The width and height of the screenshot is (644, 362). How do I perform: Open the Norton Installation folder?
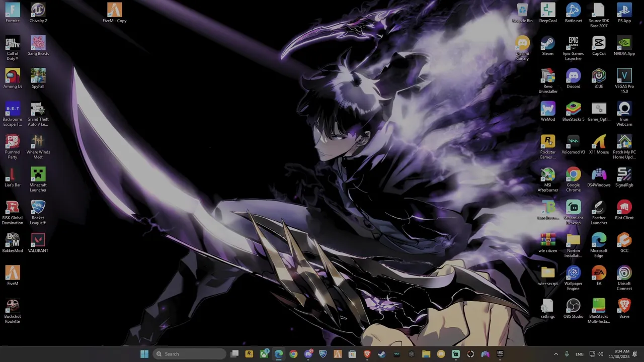[x=574, y=245]
